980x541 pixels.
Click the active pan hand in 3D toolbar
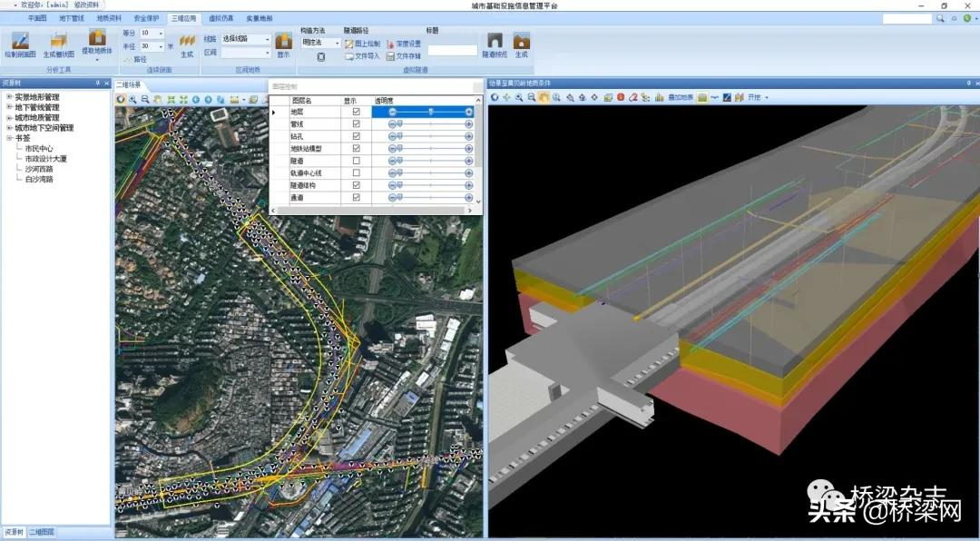(544, 97)
